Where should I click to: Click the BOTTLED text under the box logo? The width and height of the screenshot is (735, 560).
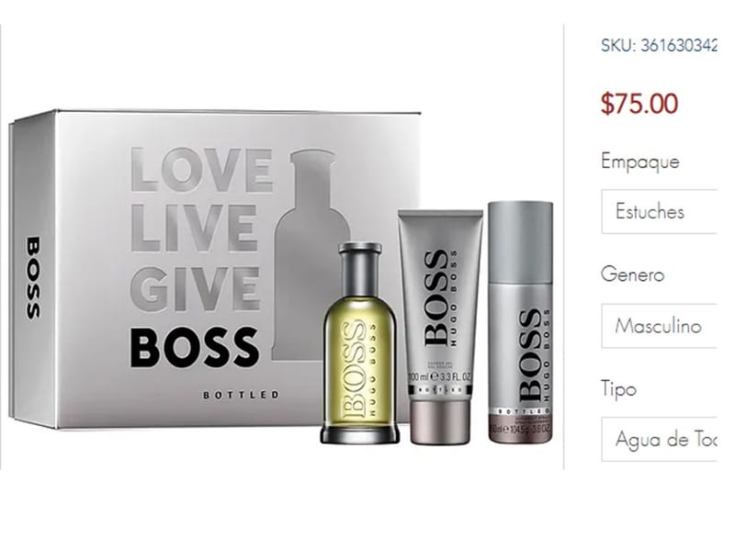241,395
